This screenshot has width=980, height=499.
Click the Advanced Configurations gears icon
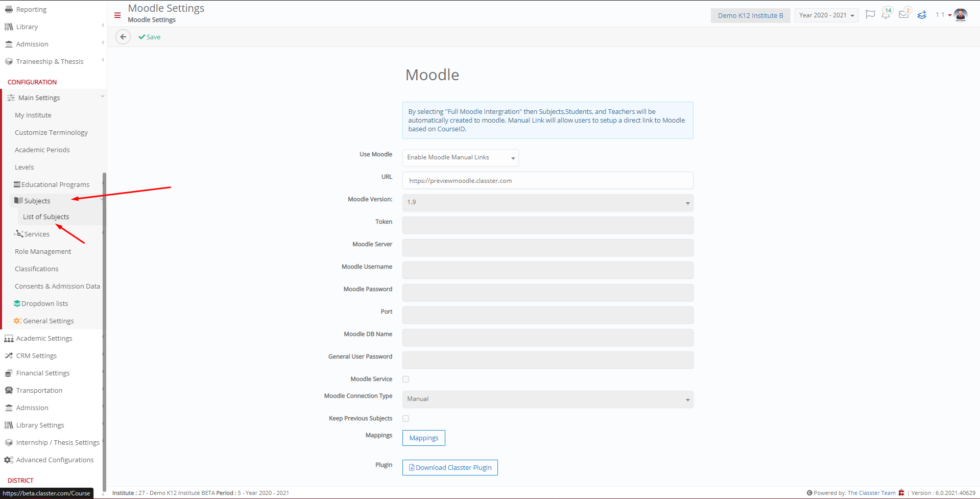click(x=9, y=460)
